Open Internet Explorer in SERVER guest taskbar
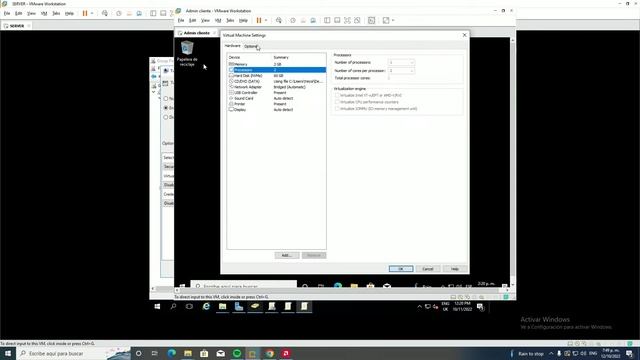640x360 pixels. point(206,306)
